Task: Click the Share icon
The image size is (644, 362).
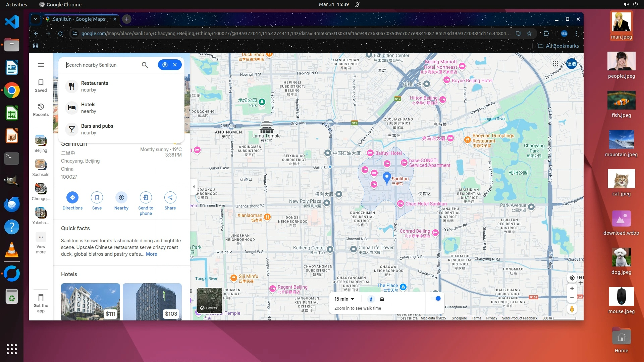Action: coord(170,198)
